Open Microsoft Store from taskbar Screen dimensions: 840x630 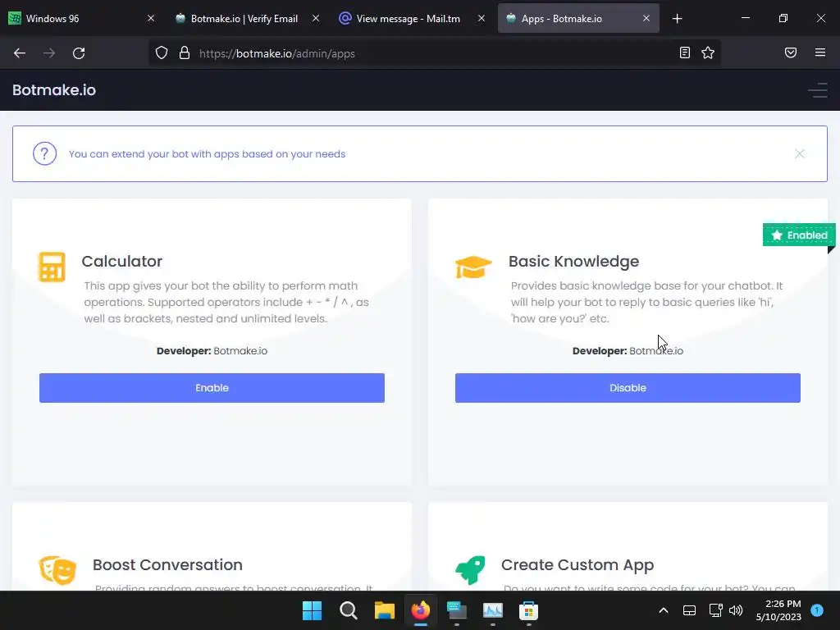click(529, 610)
